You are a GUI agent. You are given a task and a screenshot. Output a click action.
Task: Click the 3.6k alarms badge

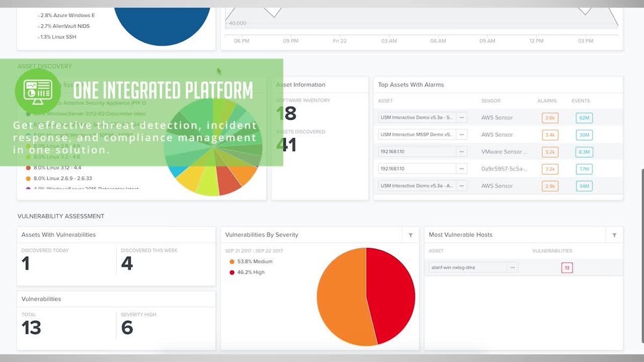tap(550, 118)
